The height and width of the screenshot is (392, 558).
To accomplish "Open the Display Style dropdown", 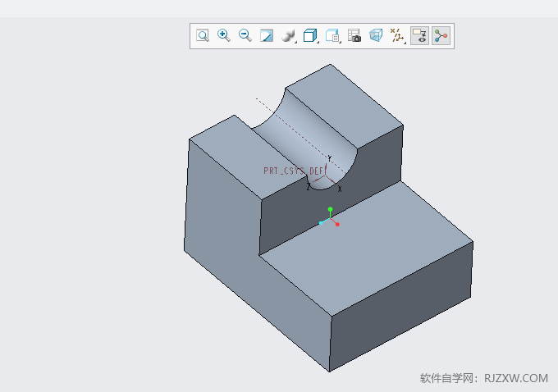I will (x=289, y=35).
